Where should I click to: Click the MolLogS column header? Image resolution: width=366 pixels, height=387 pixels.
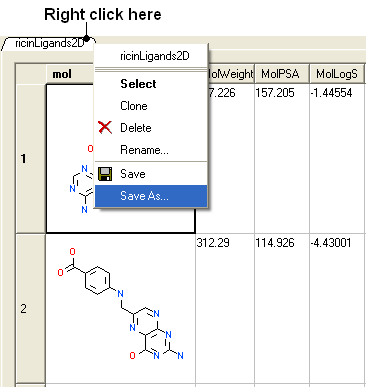point(337,74)
